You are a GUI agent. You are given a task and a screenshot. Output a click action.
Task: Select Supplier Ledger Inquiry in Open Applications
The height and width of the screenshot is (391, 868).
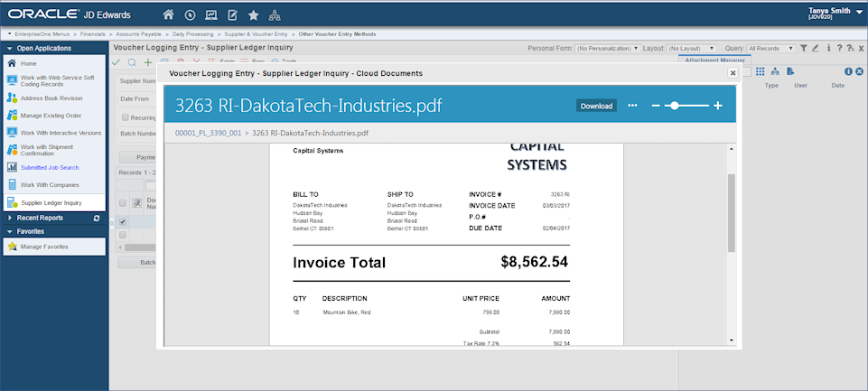pyautogui.click(x=54, y=202)
